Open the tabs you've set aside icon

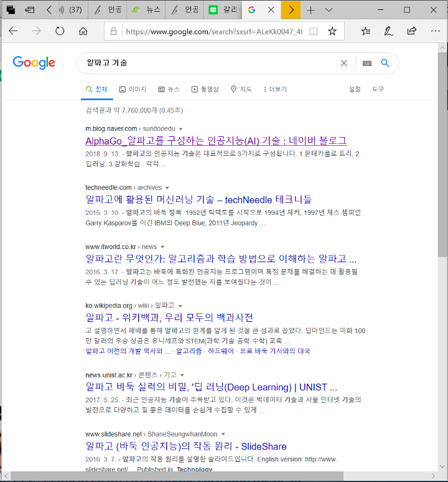click(x=11, y=10)
